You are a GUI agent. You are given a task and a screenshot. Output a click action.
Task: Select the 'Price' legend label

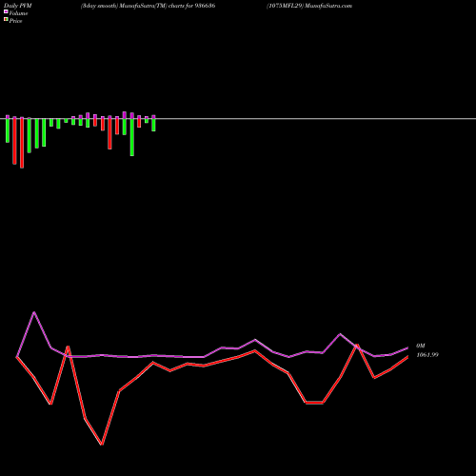click(x=15, y=21)
